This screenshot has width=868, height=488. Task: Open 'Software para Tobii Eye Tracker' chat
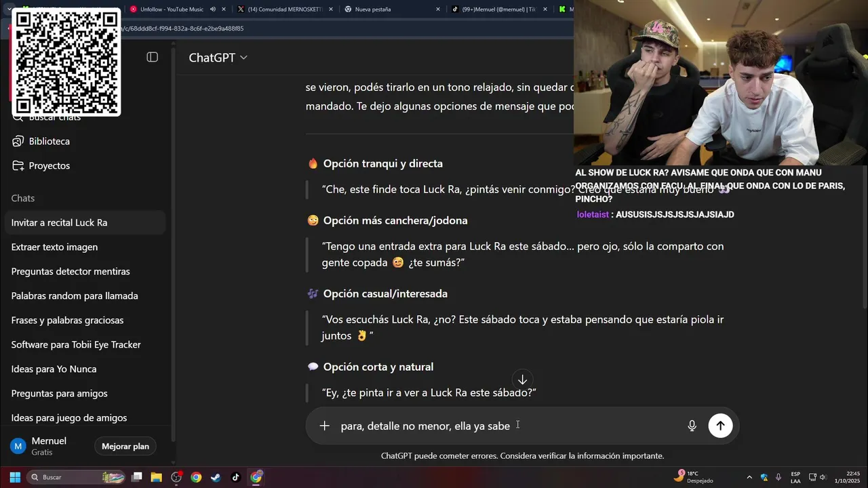pos(85,344)
